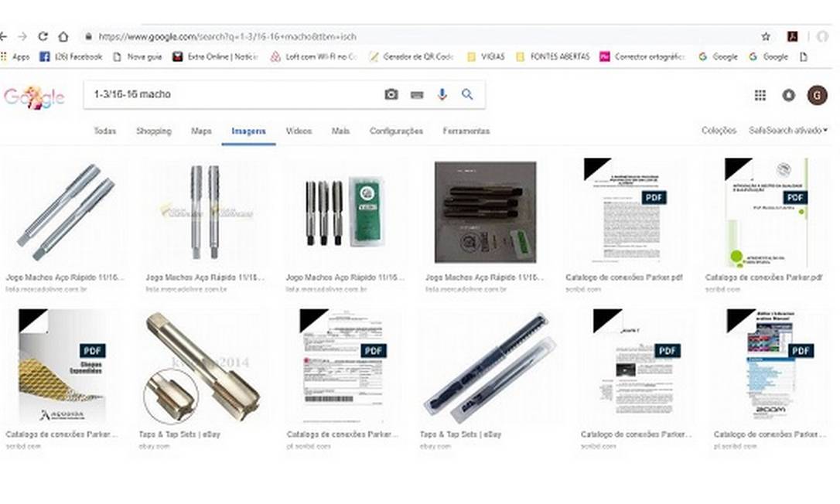Open Google notifications bell
840x504 pixels.
click(x=789, y=95)
